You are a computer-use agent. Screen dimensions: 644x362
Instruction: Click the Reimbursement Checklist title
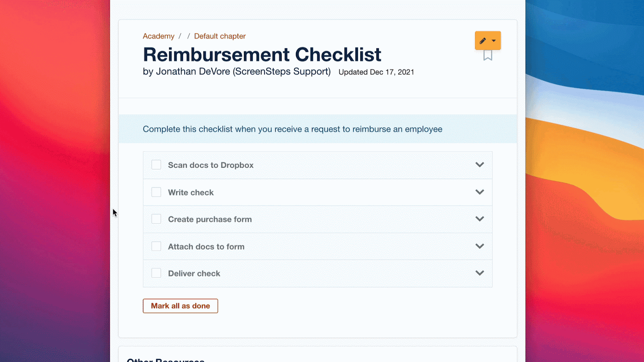pos(262,55)
